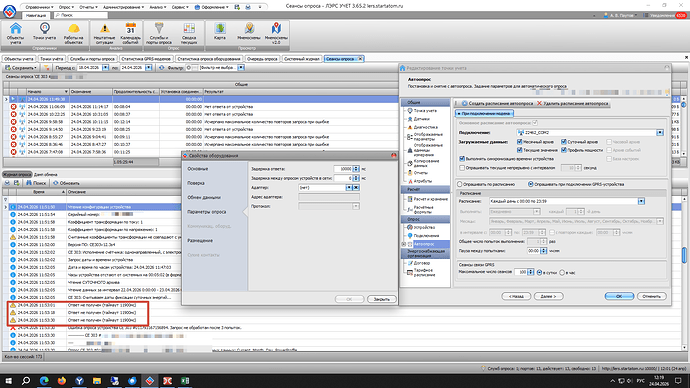Viewport: 690px width, 388px height.
Task: Toggle the Суточный архив checkbox
Action: point(564,142)
